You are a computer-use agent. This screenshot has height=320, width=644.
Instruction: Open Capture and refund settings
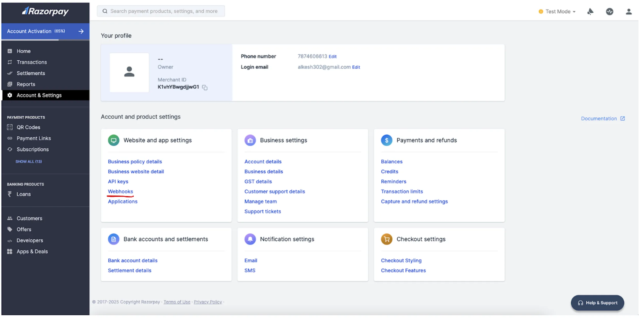click(414, 201)
